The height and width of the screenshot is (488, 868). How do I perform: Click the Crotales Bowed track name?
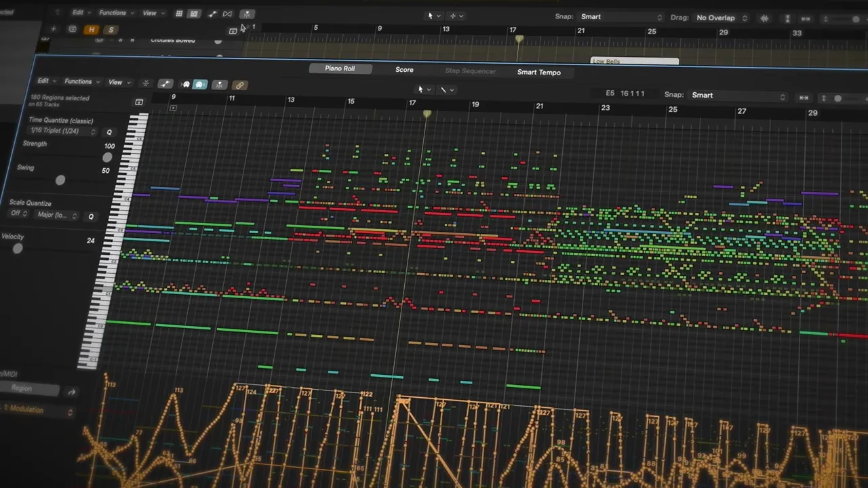[x=172, y=40]
